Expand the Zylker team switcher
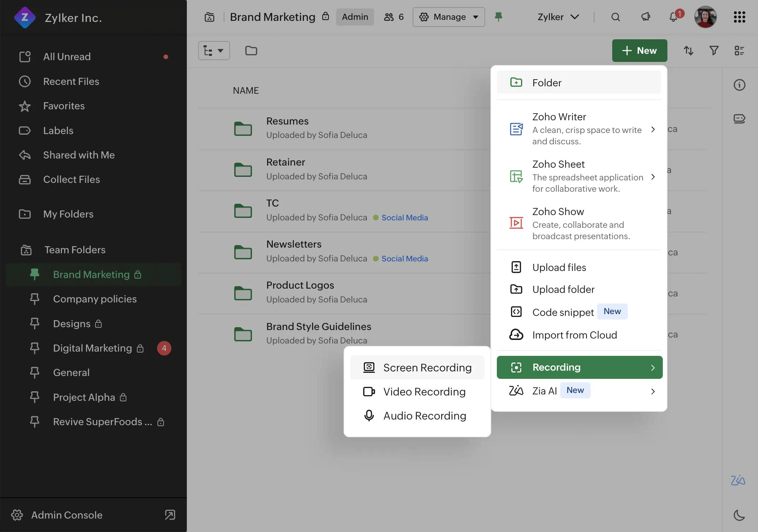This screenshot has width=758, height=532. 558,17
